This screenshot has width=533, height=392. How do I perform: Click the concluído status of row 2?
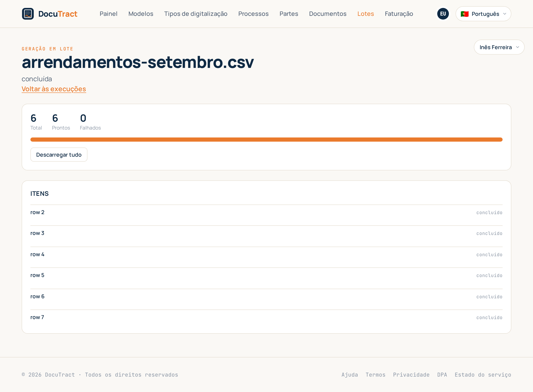pyautogui.click(x=489, y=213)
